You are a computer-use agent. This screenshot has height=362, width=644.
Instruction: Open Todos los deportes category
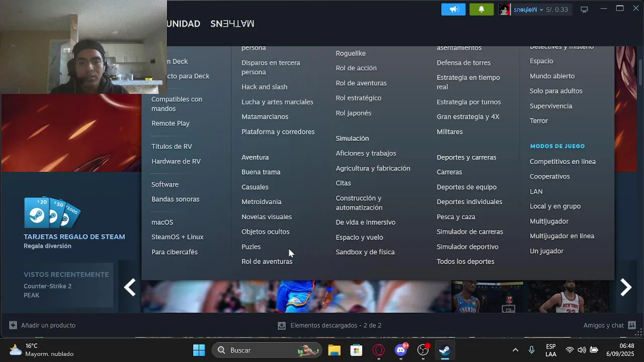465,261
